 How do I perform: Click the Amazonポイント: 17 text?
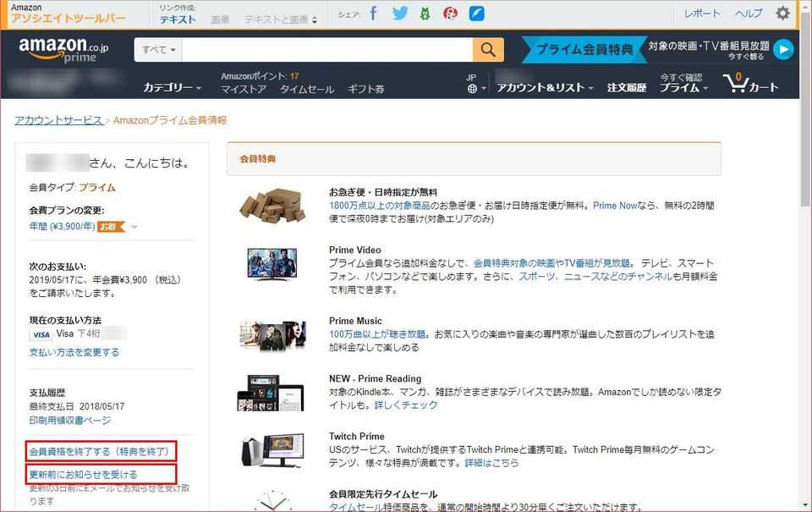pyautogui.click(x=260, y=76)
